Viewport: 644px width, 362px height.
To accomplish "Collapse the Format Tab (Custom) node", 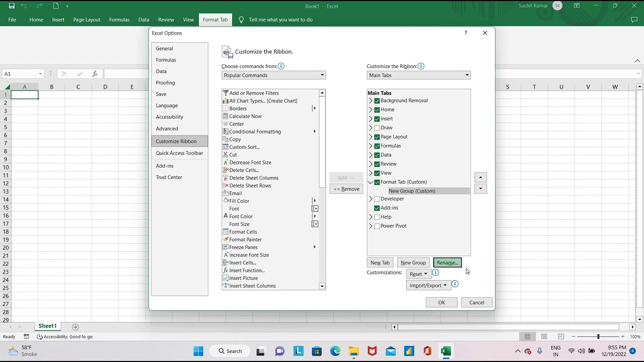I will (x=371, y=182).
